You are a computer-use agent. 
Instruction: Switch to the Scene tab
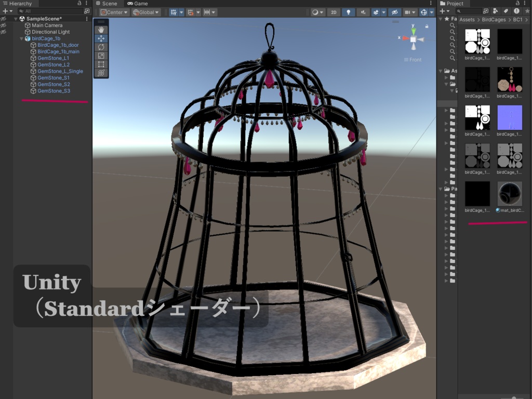tap(108, 3)
